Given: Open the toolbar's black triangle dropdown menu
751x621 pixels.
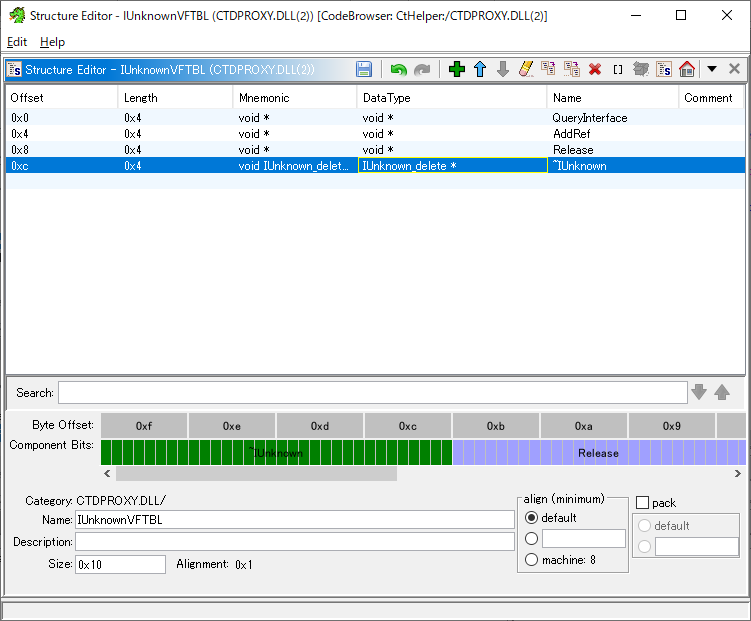Looking at the screenshot, I should click(712, 69).
